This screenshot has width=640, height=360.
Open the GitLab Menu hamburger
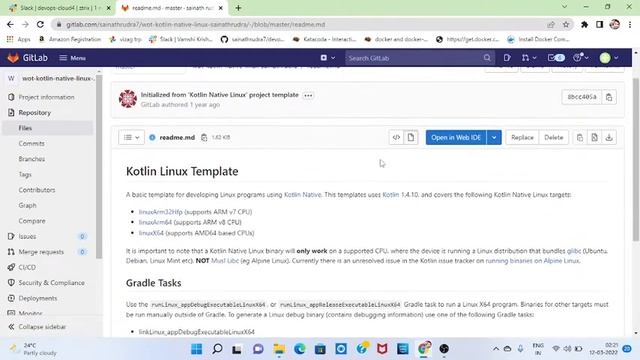point(72,58)
